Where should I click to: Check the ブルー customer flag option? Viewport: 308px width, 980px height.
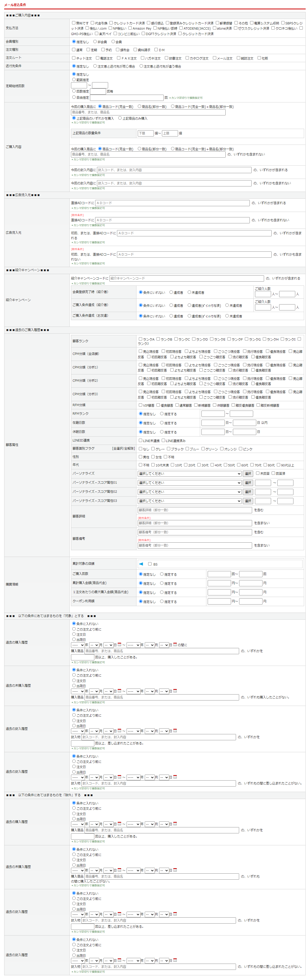(187, 449)
